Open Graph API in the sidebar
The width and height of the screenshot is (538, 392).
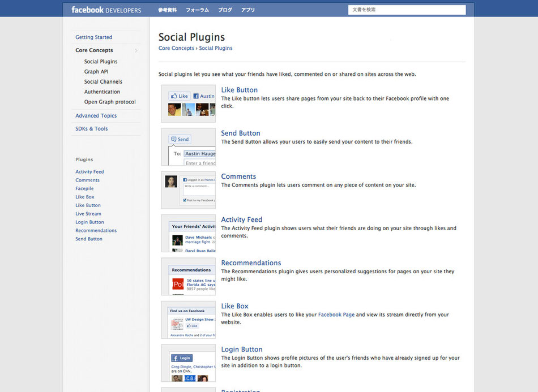coord(96,71)
